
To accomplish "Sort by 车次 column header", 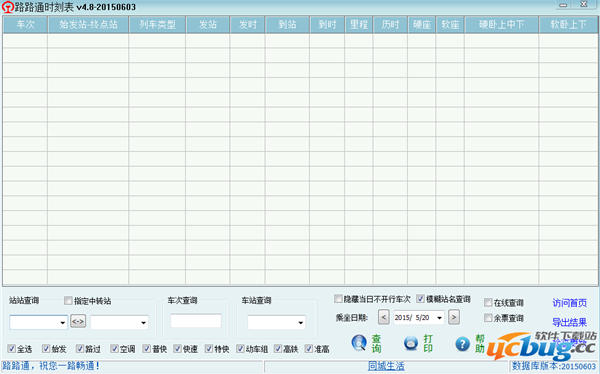I will 25,24.
